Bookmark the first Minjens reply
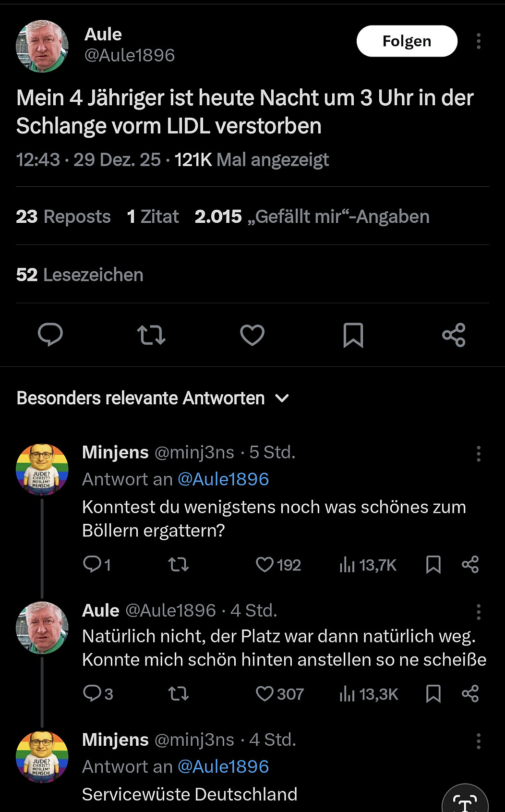The image size is (505, 812). click(x=433, y=565)
